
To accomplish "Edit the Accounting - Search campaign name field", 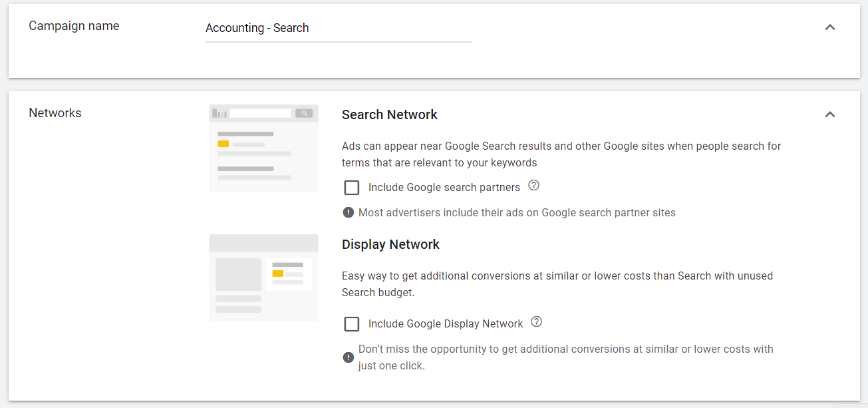I will 338,27.
